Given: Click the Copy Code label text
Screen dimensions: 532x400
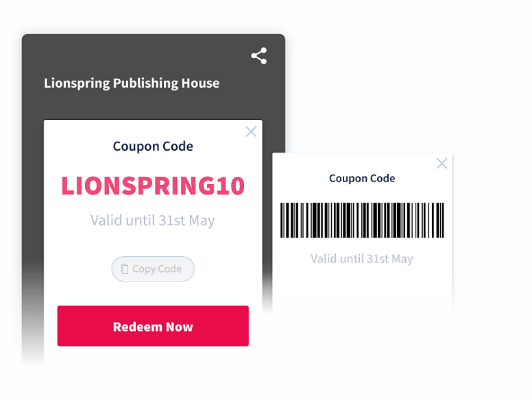Looking at the screenshot, I should 157,269.
